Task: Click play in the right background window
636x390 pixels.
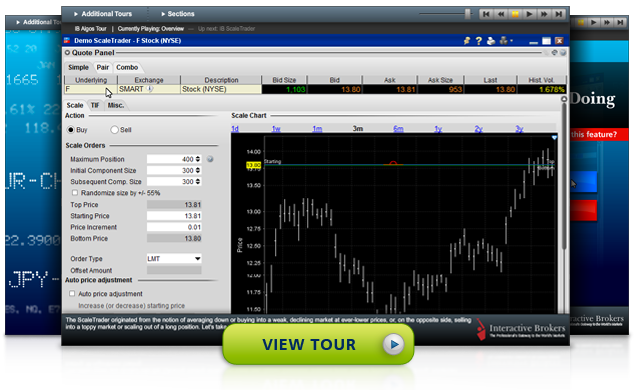Action: pos(594,22)
